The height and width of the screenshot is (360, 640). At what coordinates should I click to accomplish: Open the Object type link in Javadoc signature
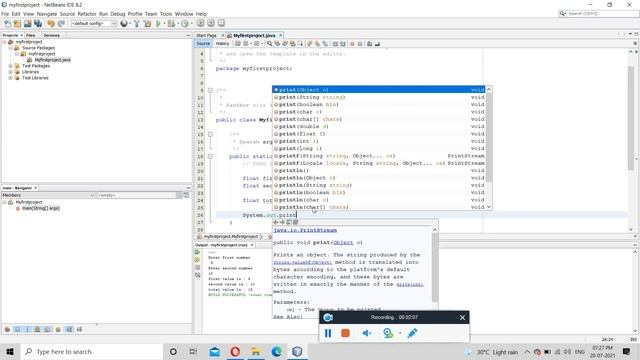(343, 242)
